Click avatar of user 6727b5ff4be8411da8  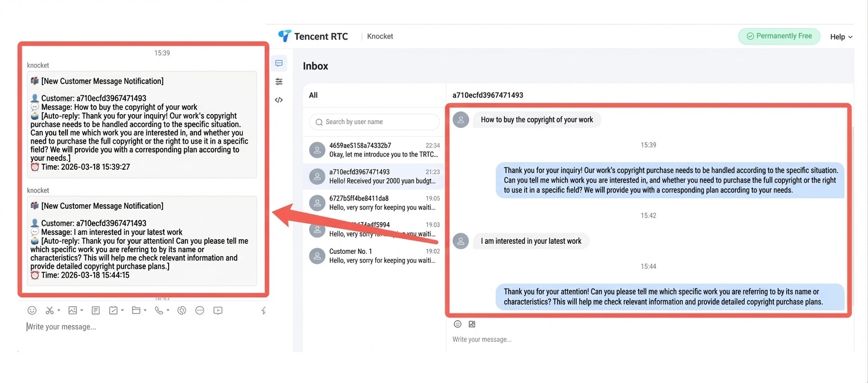[x=317, y=203]
